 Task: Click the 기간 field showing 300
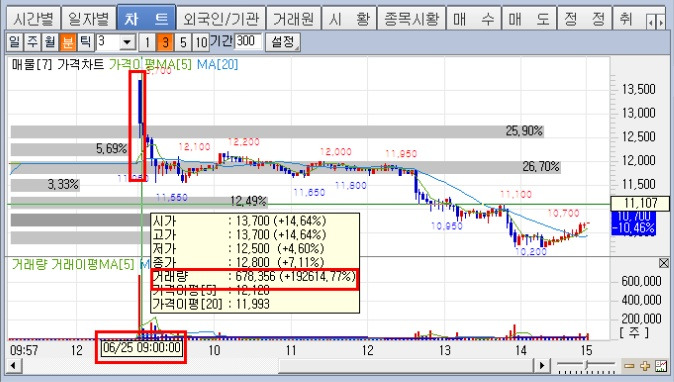point(248,42)
